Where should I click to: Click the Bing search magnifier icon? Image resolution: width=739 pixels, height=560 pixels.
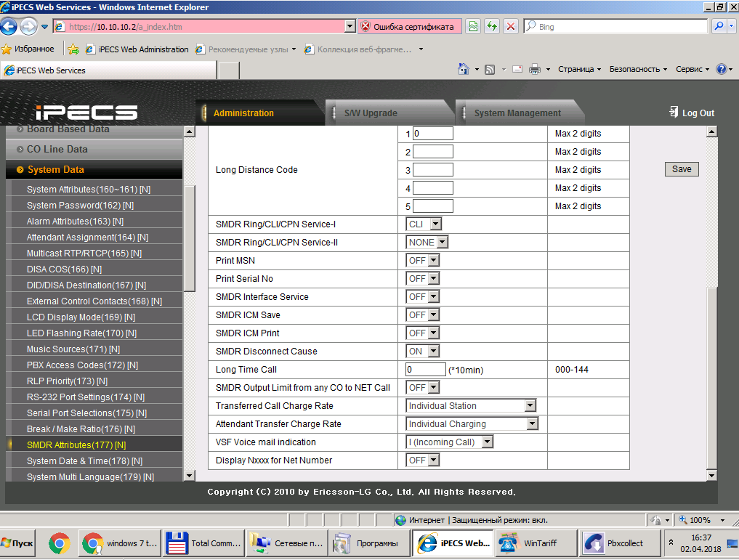point(717,27)
